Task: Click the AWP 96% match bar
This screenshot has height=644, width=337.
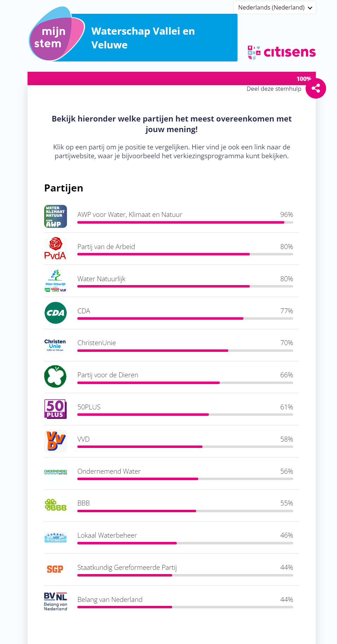Action: [185, 223]
